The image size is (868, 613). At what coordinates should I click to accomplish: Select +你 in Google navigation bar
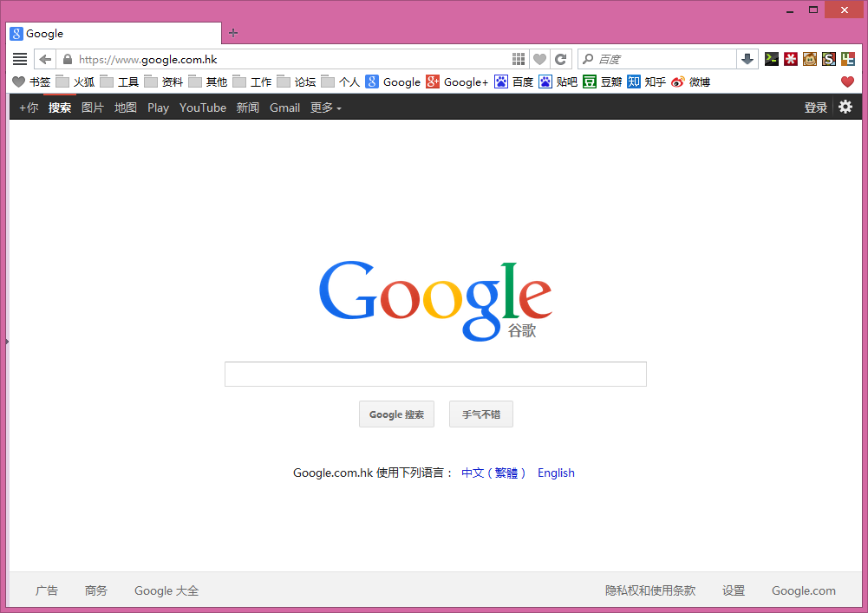click(x=29, y=108)
